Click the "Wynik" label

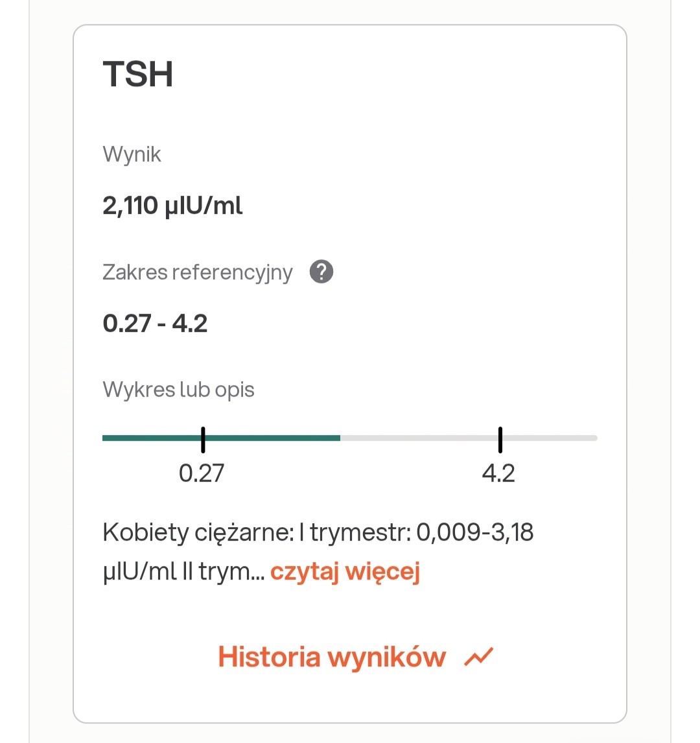132,155
